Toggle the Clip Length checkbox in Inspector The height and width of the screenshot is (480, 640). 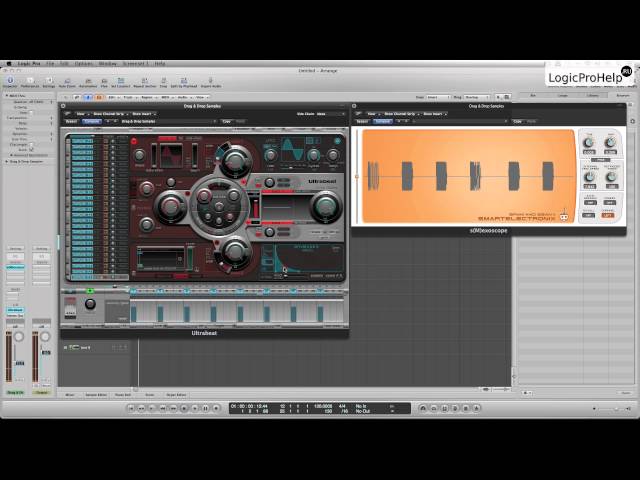[31, 144]
